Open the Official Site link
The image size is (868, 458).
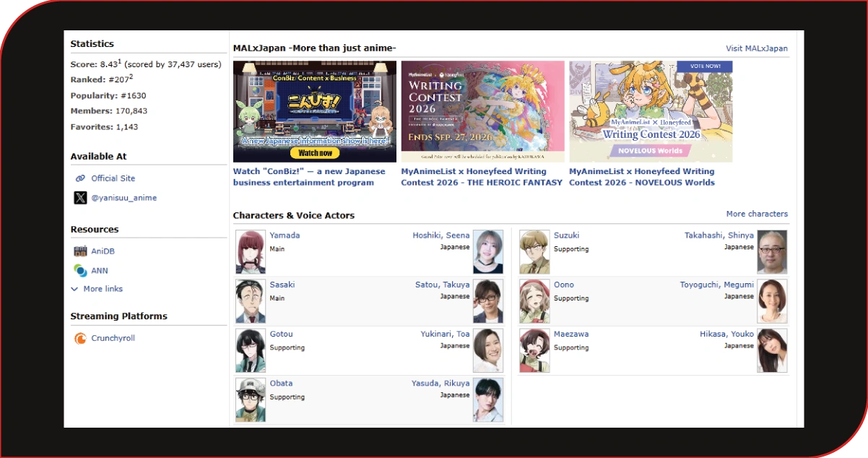pos(113,178)
